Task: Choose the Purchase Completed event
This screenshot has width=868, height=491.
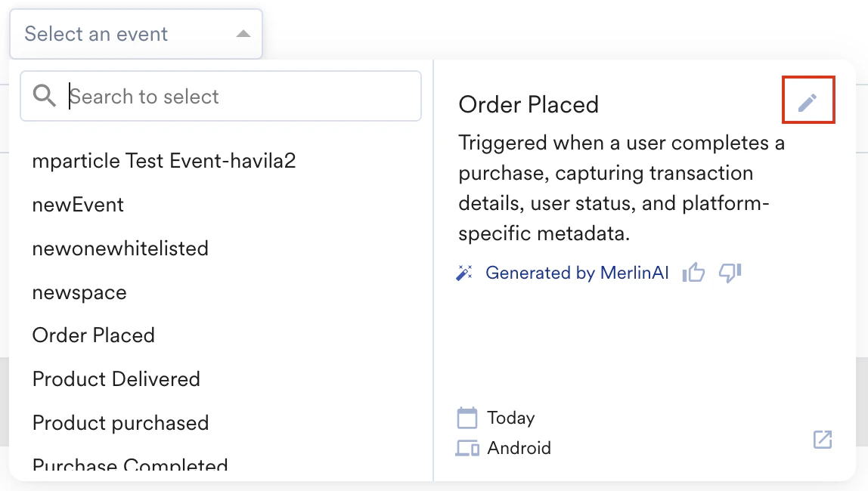Action: click(130, 465)
